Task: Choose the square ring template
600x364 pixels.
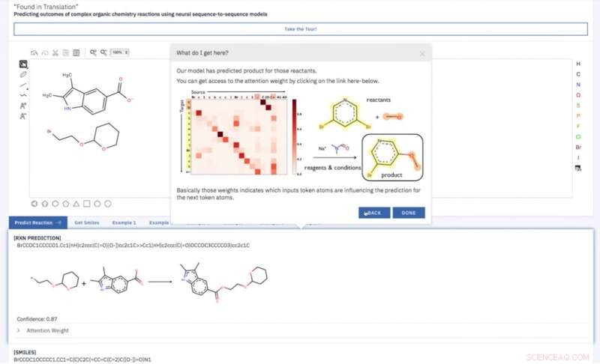Action: point(87,204)
